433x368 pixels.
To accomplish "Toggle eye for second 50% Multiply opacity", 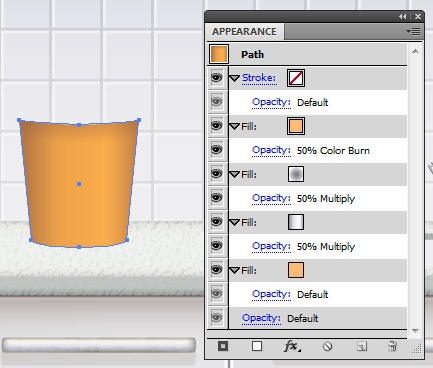I will (217, 246).
